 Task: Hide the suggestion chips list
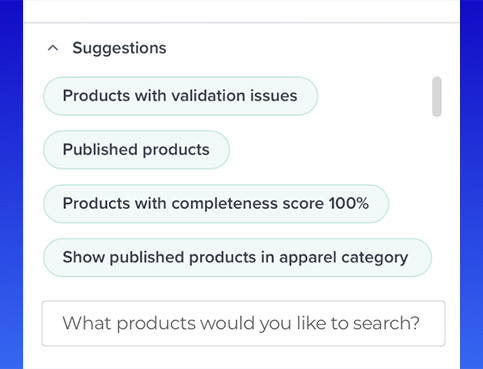[53, 48]
